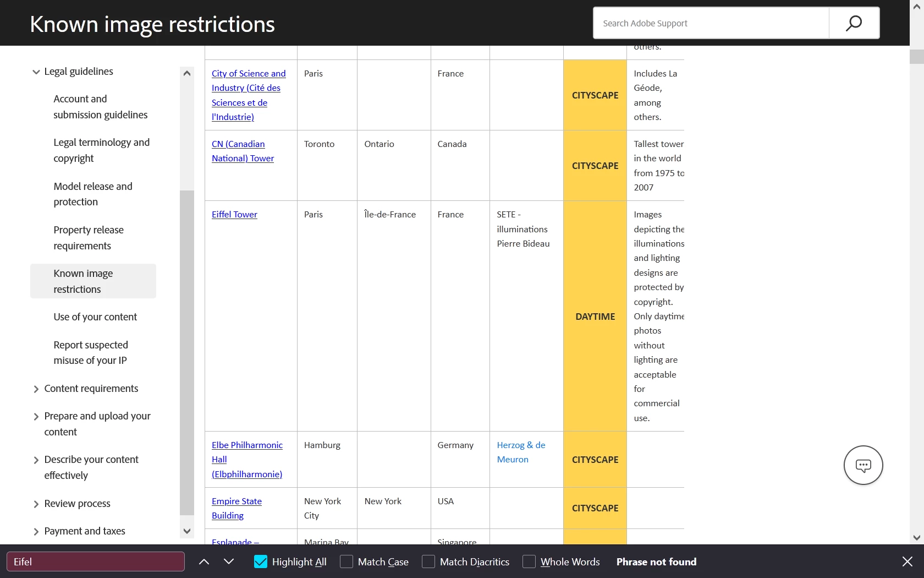Sidebar scroll up arrow button
The image size is (924, 578).
187,73
